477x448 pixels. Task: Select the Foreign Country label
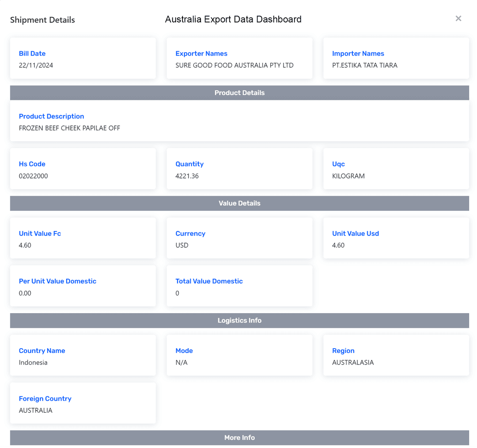point(45,399)
